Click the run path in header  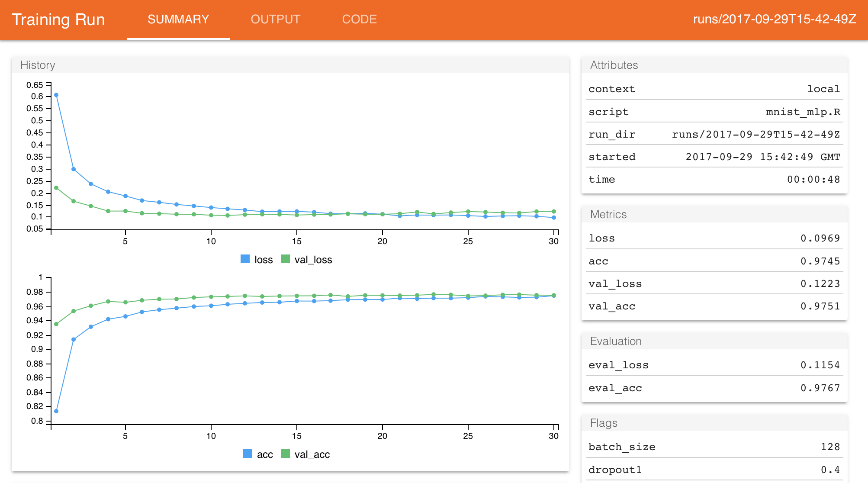click(775, 19)
